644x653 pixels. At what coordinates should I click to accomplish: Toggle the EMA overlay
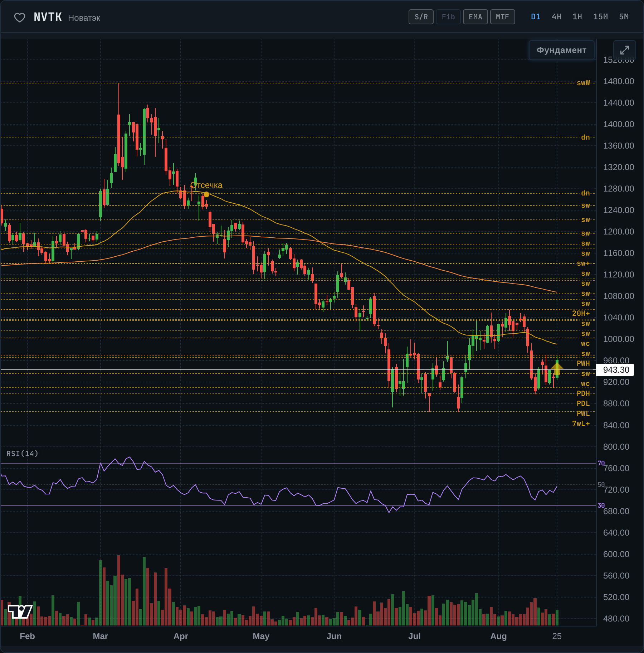475,17
